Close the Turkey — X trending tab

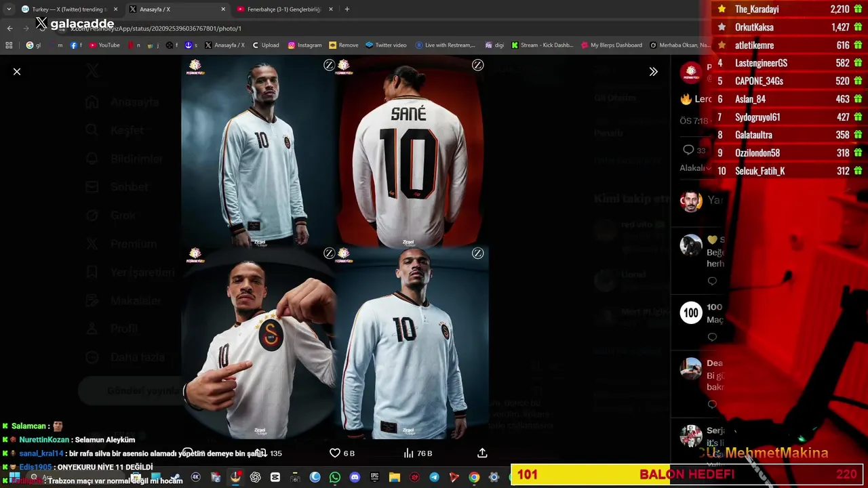(x=115, y=9)
